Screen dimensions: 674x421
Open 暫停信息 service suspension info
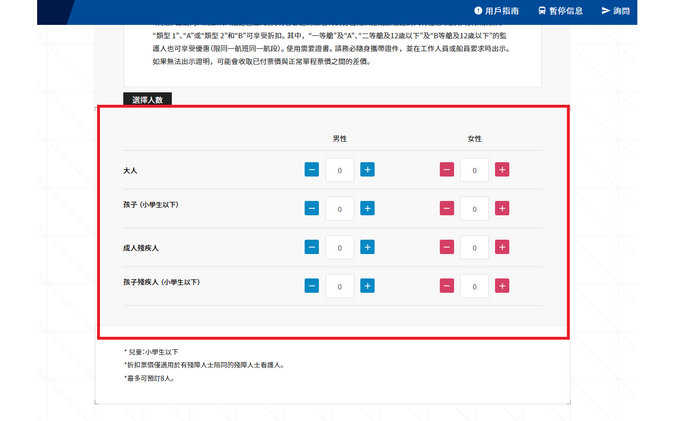pos(560,11)
